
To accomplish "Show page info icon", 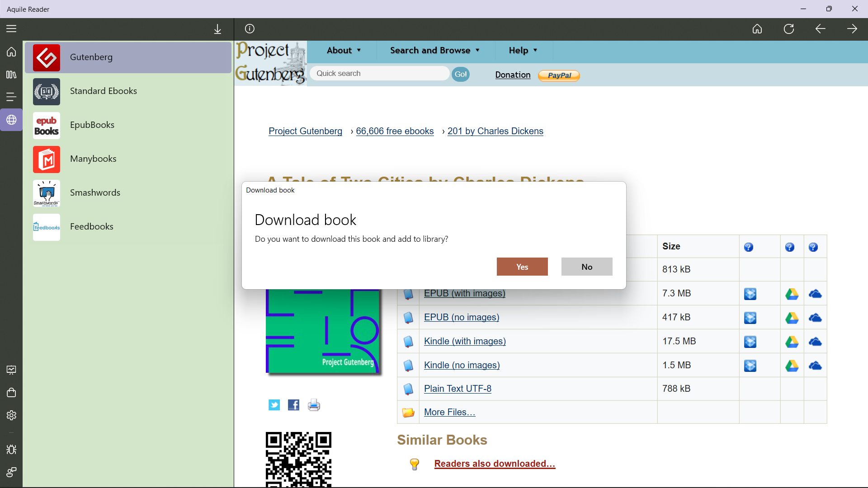I will pyautogui.click(x=250, y=29).
